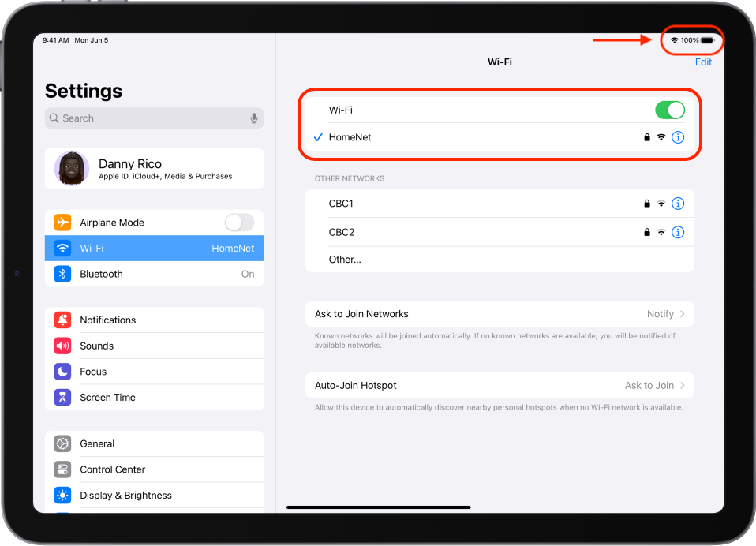Tap the info icon next to HomeNet

(677, 137)
